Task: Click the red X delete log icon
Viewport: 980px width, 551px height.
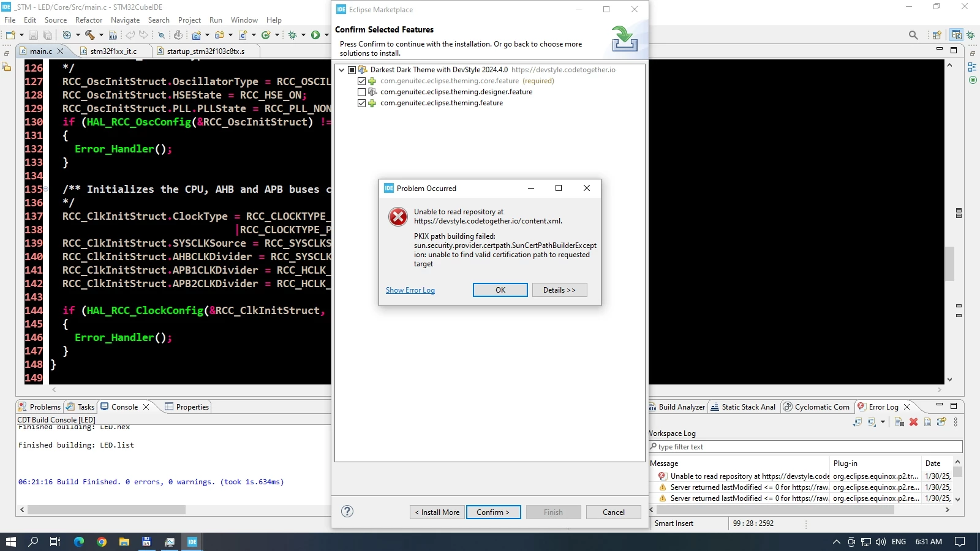Action: tap(913, 422)
